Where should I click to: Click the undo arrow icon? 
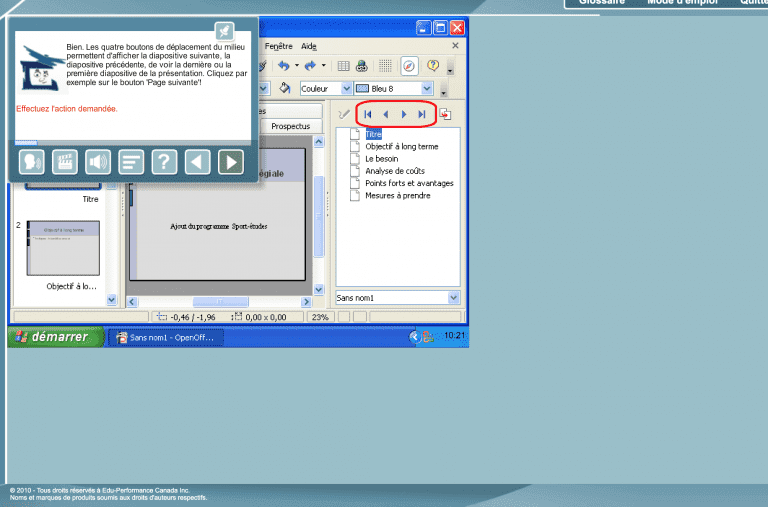[284, 66]
